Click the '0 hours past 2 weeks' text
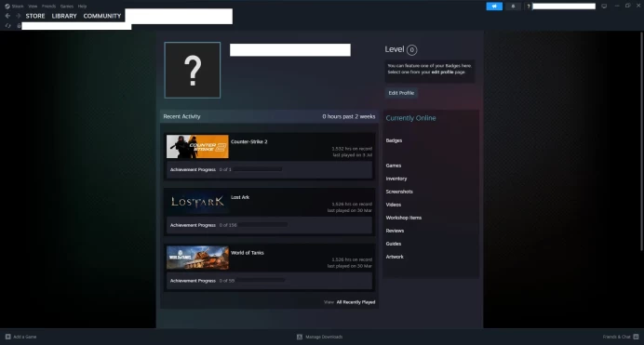 click(x=349, y=116)
